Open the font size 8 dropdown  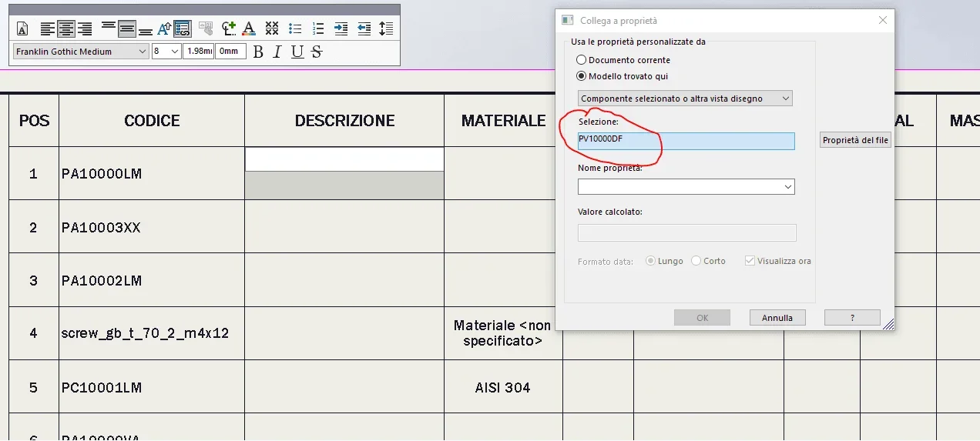point(166,52)
